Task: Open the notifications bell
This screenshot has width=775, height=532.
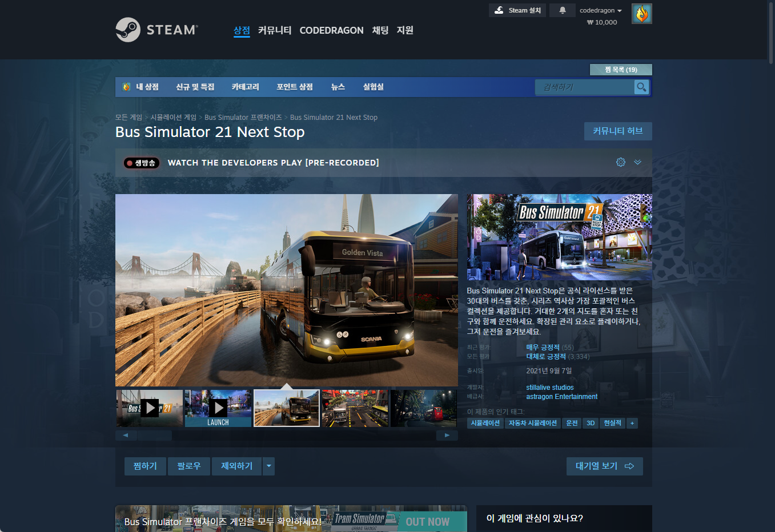Action: click(563, 10)
